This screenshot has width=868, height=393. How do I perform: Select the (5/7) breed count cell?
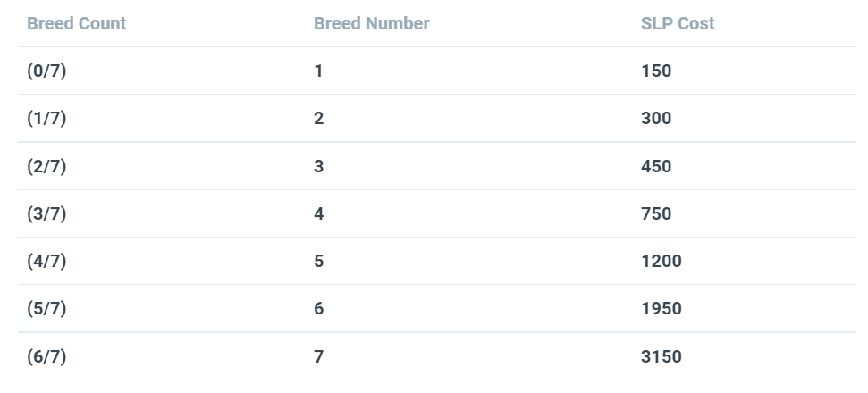tap(46, 308)
